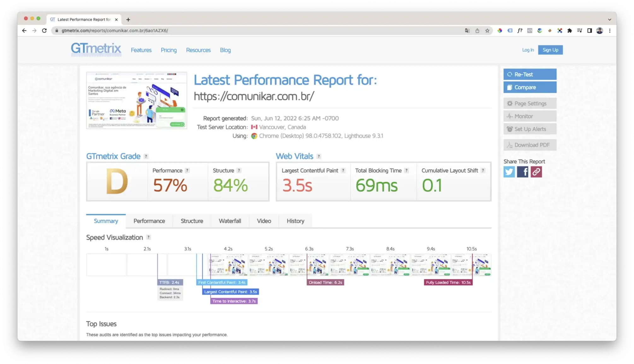Click the 84% Structure score
This screenshot has width=634, height=364.
(x=230, y=185)
